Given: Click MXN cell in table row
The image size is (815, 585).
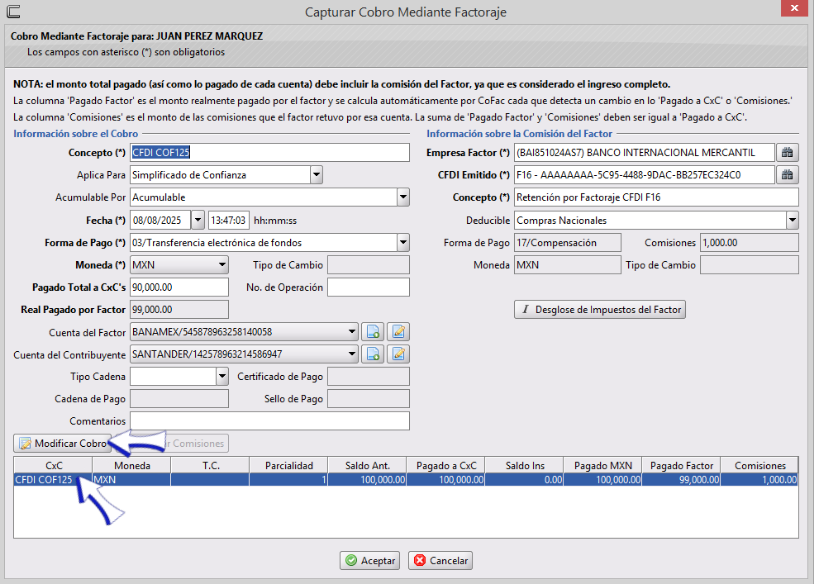Looking at the screenshot, I should (132, 479).
